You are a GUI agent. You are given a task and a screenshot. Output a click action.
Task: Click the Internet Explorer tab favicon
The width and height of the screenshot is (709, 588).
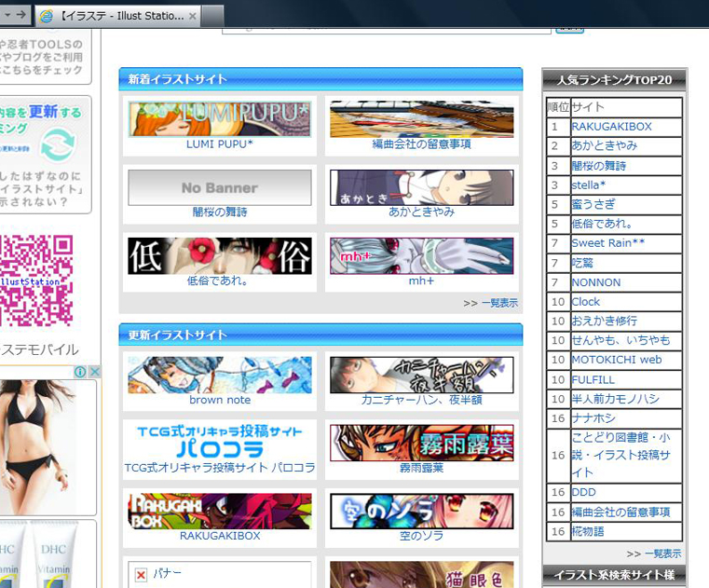(x=46, y=16)
